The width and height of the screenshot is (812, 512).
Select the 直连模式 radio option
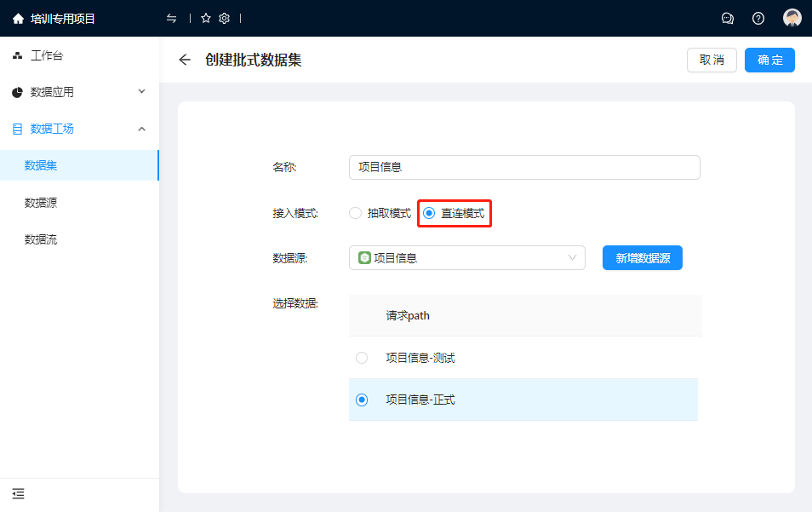click(430, 213)
